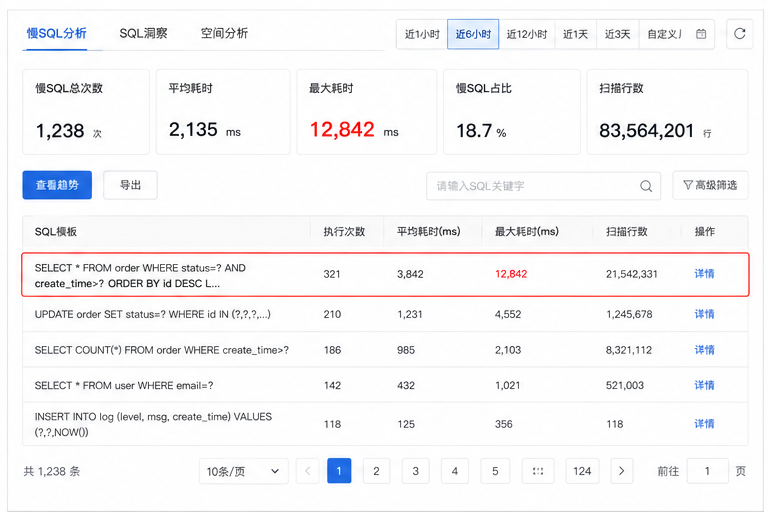Click the 扫描行数 card value 83,564,201
Viewport: 768px width, 512px height.
647,131
